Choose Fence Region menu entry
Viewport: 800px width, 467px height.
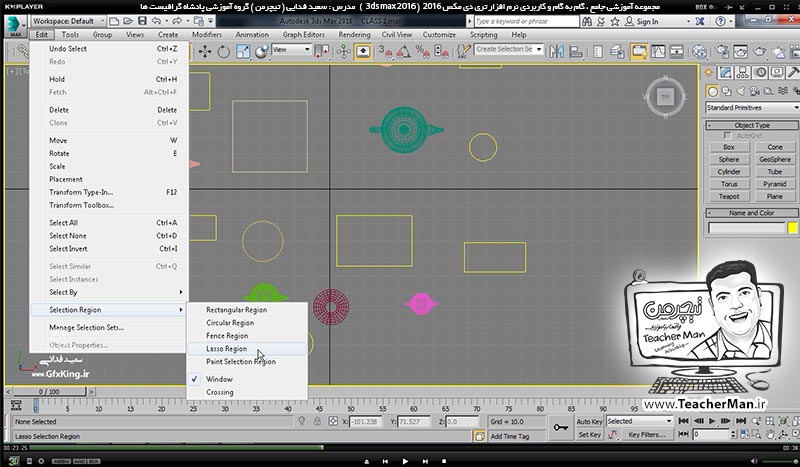click(x=247, y=336)
